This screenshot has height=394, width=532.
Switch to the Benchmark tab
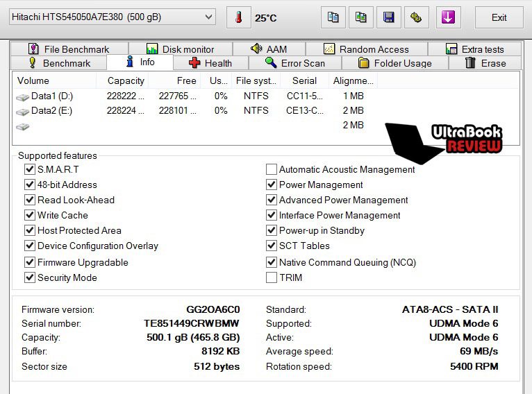tap(59, 63)
